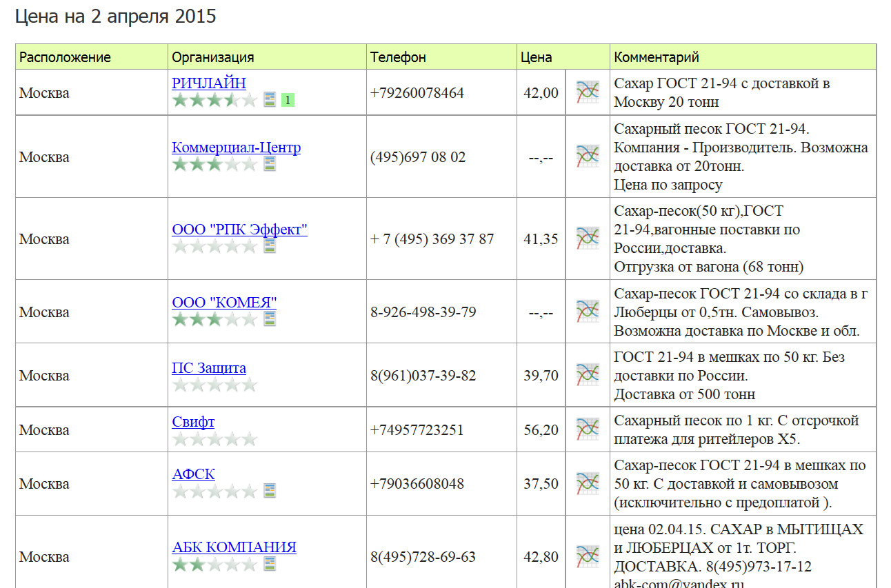Click the star rating under ООО "КОМЕЯ"

(x=214, y=319)
